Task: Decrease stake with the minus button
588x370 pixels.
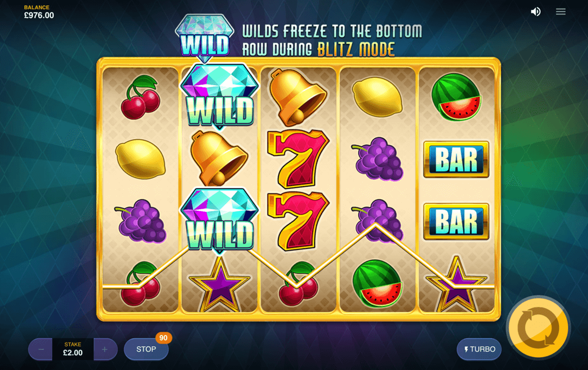Action: pos(41,350)
